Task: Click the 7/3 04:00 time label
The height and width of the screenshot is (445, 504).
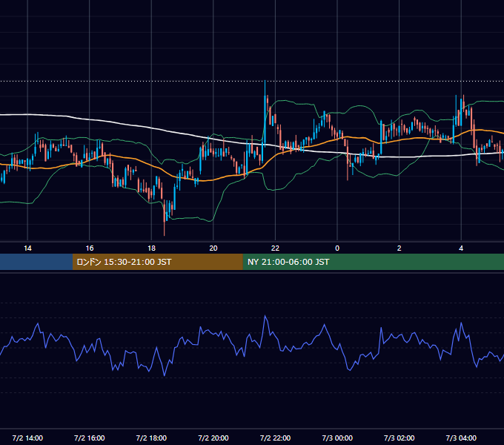Action: [x=461, y=438]
